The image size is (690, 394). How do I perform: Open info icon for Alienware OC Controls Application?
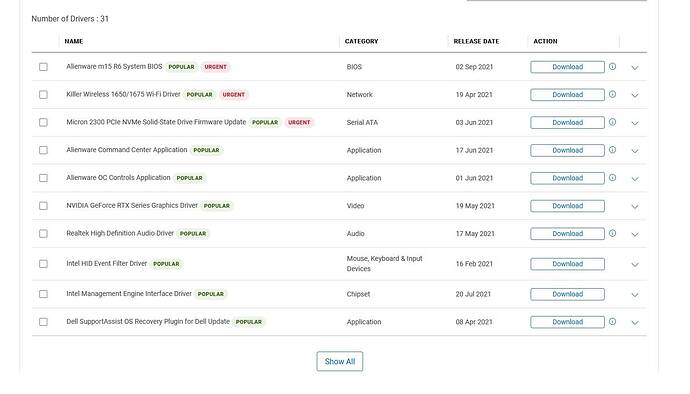tap(612, 177)
